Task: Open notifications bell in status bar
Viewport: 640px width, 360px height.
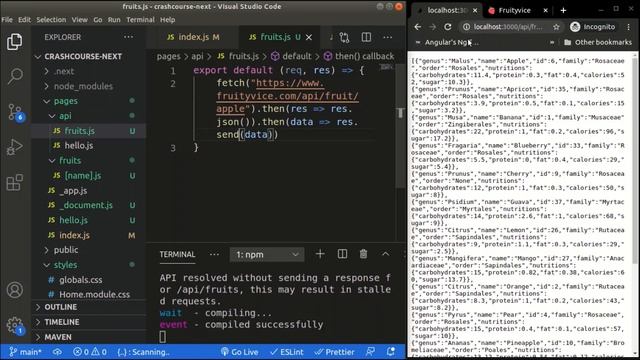Action: (391, 351)
